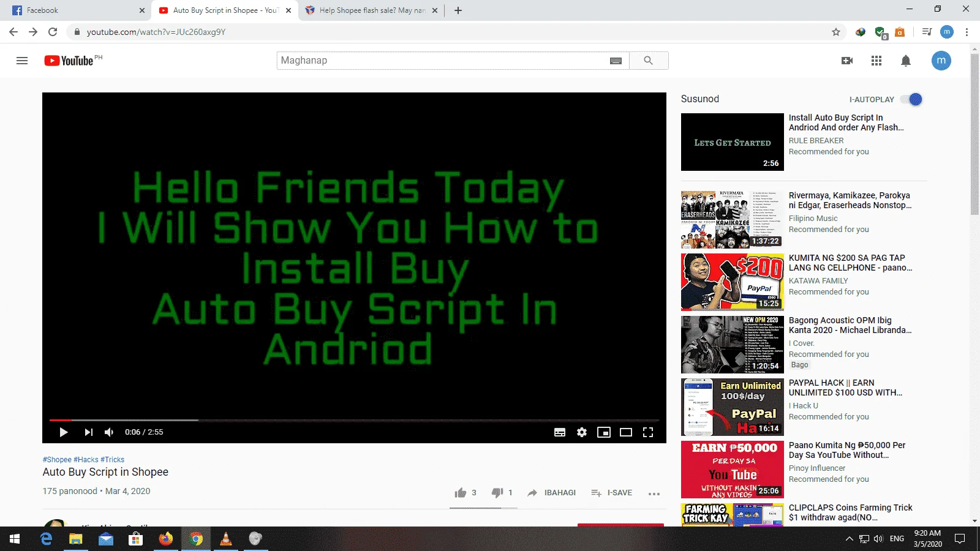Open the notifications bell
This screenshot has height=551, width=980.
click(x=906, y=61)
